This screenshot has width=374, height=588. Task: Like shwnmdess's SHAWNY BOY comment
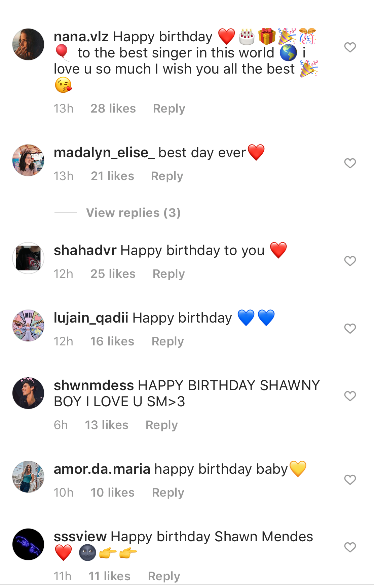(x=350, y=396)
